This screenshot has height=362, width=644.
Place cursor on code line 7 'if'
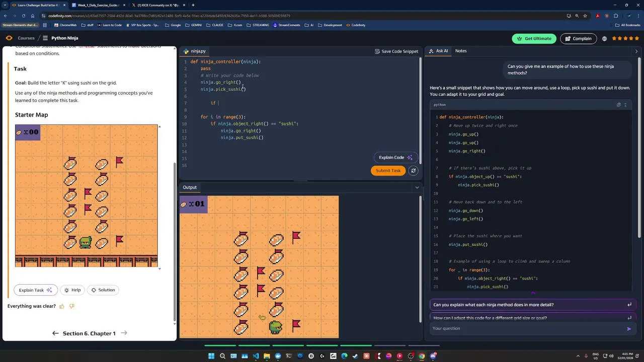(213, 103)
